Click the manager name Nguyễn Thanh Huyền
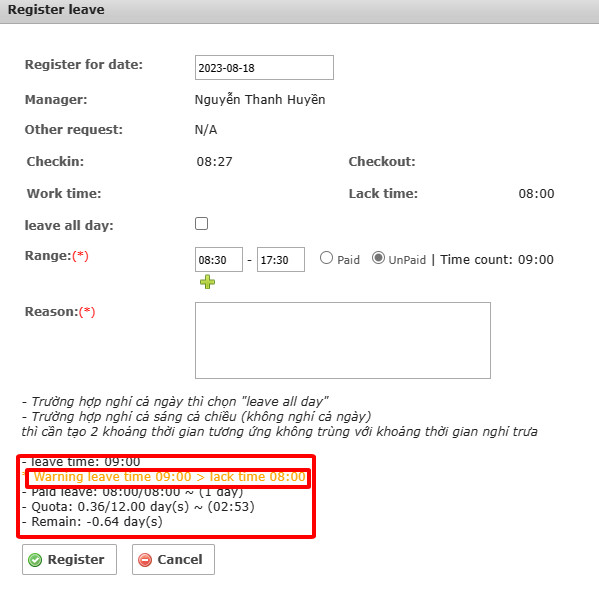 260,100
